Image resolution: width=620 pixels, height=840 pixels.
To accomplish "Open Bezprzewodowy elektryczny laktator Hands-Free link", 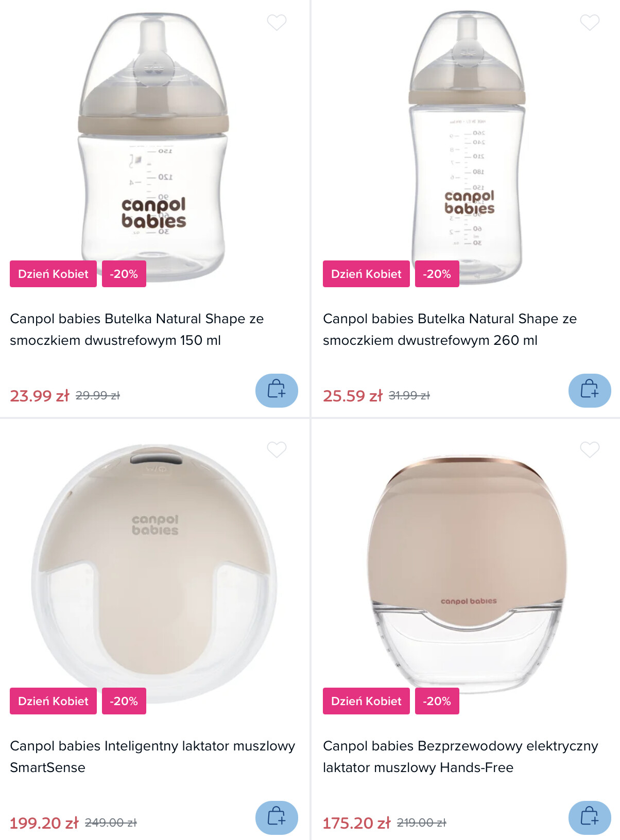I will click(460, 757).
